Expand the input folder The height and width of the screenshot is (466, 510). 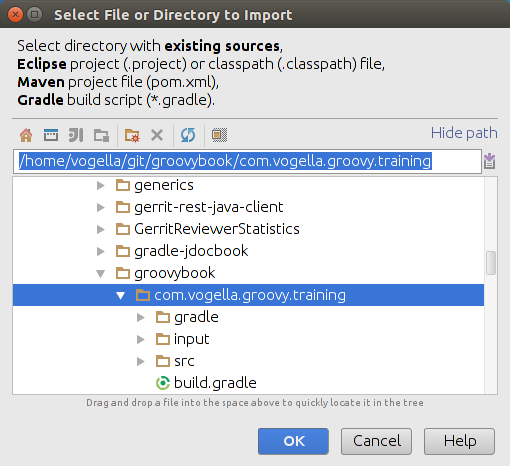[x=141, y=339]
